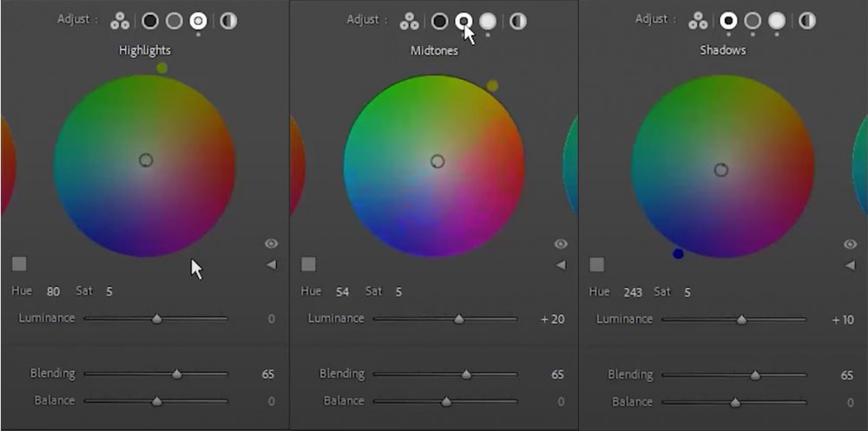The image size is (868, 431).
Task: Switch to Shadows adjust in the Midtones panel
Action: [440, 21]
